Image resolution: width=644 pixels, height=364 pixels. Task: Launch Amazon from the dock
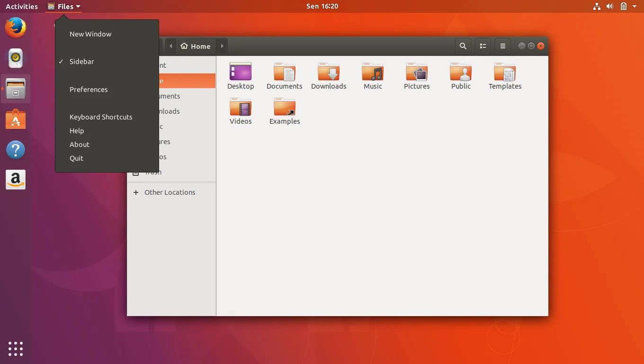(16, 180)
